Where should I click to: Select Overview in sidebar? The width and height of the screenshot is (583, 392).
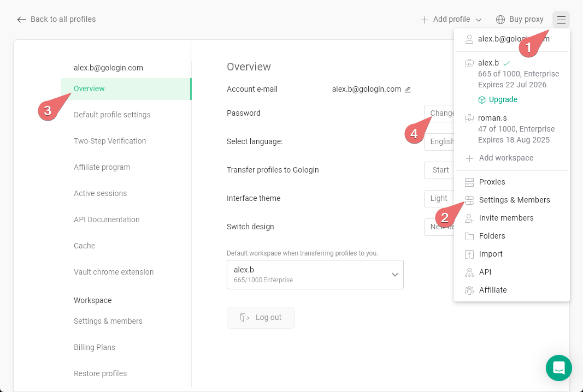pyautogui.click(x=126, y=89)
